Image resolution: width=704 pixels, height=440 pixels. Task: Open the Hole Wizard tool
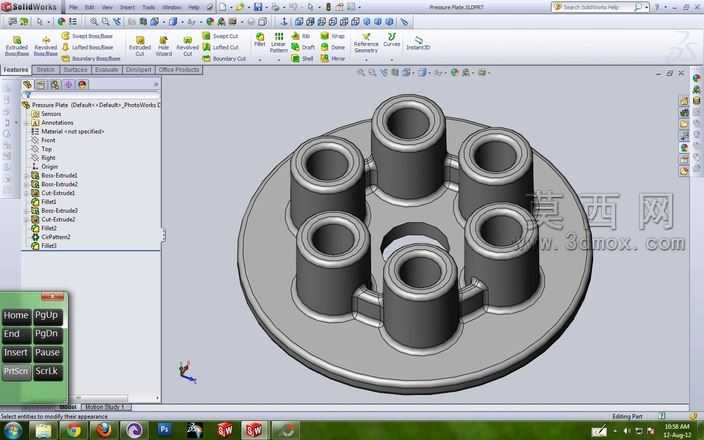click(163, 46)
